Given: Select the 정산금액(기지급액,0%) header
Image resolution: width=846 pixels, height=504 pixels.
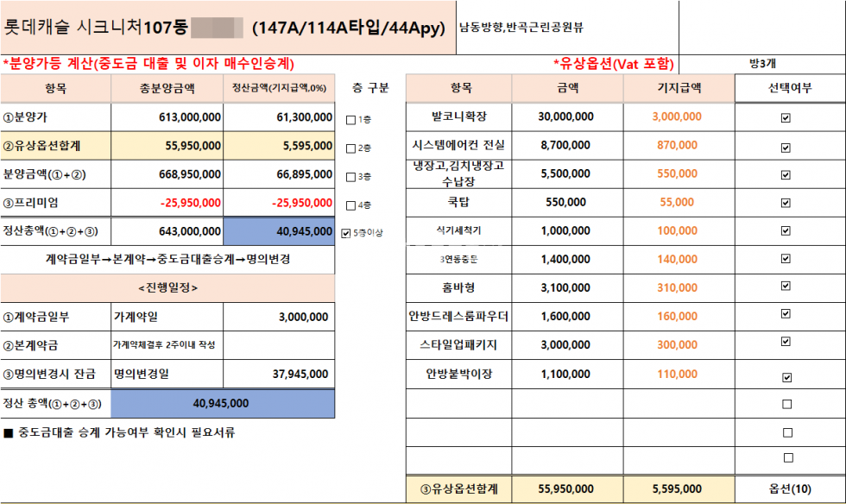Looking at the screenshot, I should tap(279, 89).
